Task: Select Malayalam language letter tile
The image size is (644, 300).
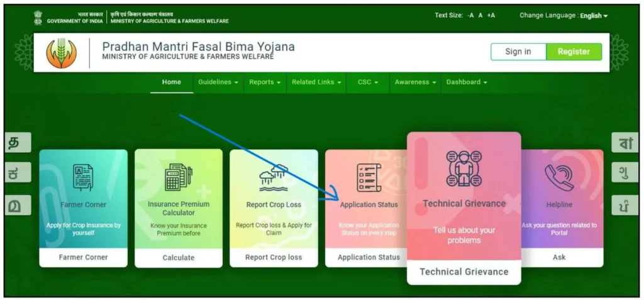Action: (x=18, y=204)
